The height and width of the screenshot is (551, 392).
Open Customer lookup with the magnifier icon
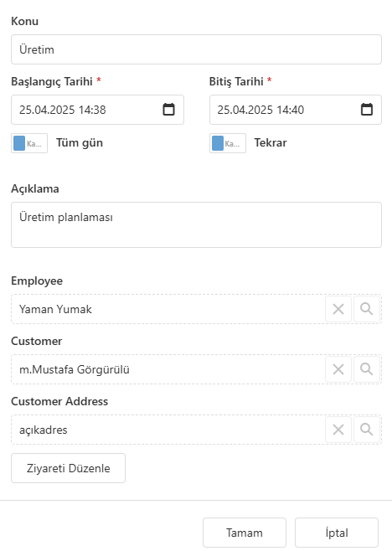pyautogui.click(x=366, y=369)
